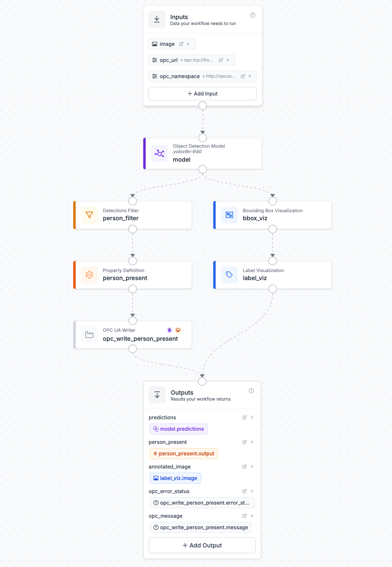The width and height of the screenshot is (392, 567).
Task: Select the label_viz tag icon
Action: pyautogui.click(x=229, y=275)
